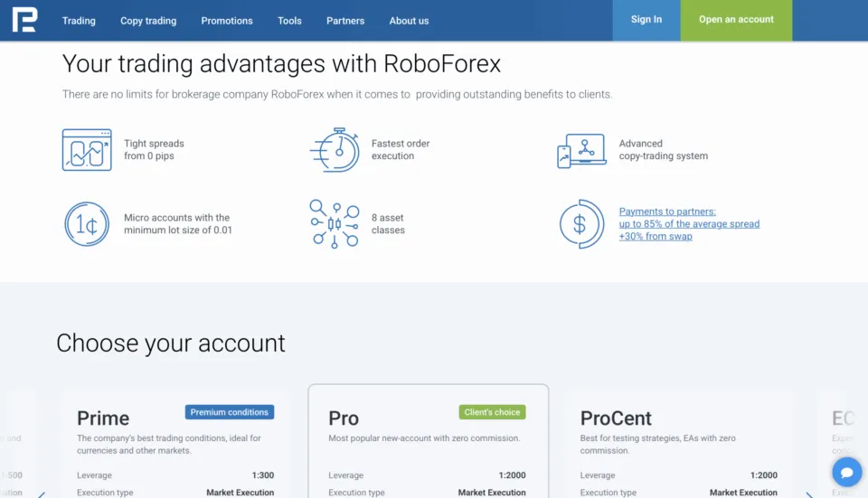
Task: Click the 8 asset classes candlestick icon
Action: click(335, 224)
